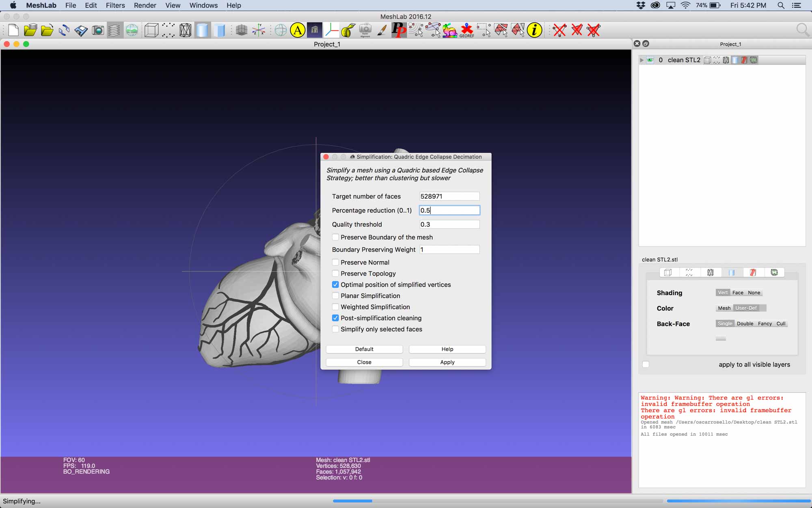812x508 pixels.
Task: Enable points rendering in toolbar
Action: tap(168, 30)
